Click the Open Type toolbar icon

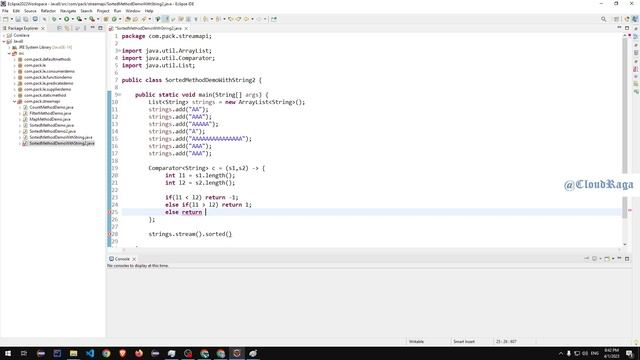point(128,19)
